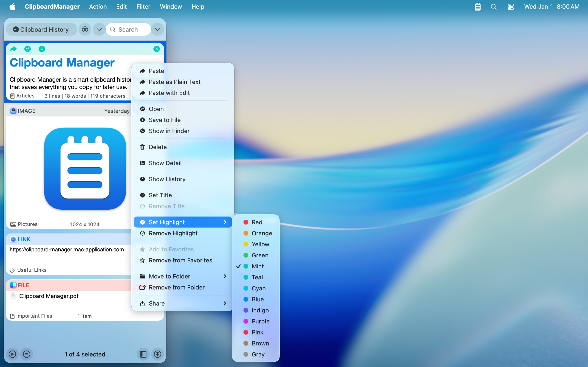Screen dimensions: 588x367
Task: Click the green paste arrow icon on selected clip
Action: (x=13, y=49)
